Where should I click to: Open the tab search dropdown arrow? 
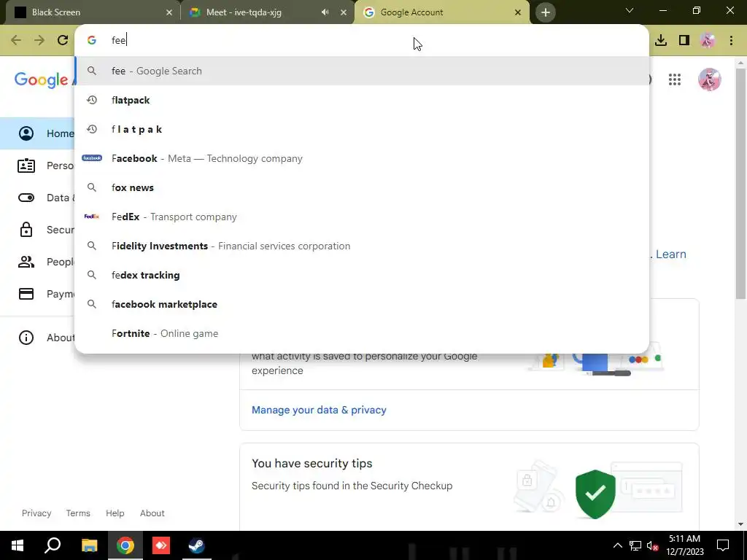click(630, 10)
